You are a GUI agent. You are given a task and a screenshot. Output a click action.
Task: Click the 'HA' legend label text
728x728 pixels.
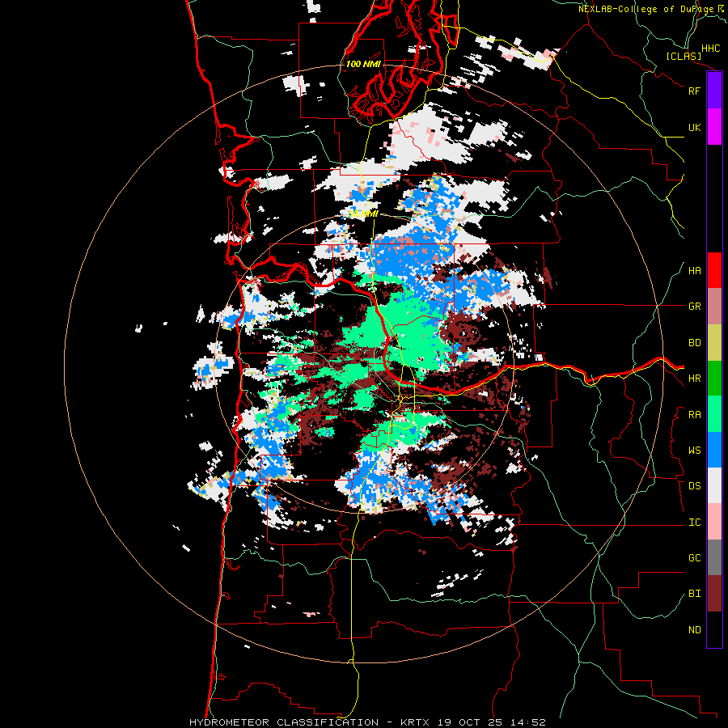[695, 271]
